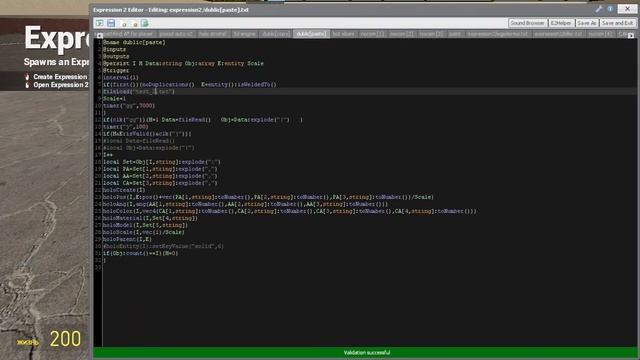Click the holoMaterial(I,Set[4,string]) line
The width and height of the screenshot is (640, 360).
pyautogui.click(x=150, y=218)
